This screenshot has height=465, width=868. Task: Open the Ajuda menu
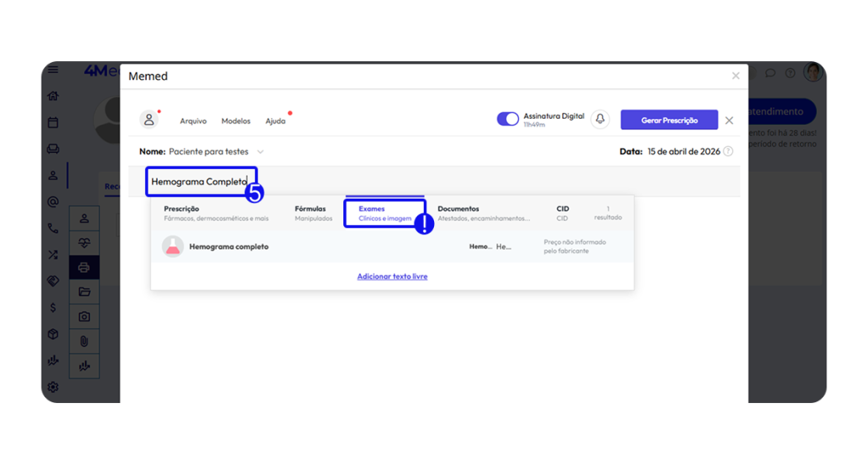[275, 121]
